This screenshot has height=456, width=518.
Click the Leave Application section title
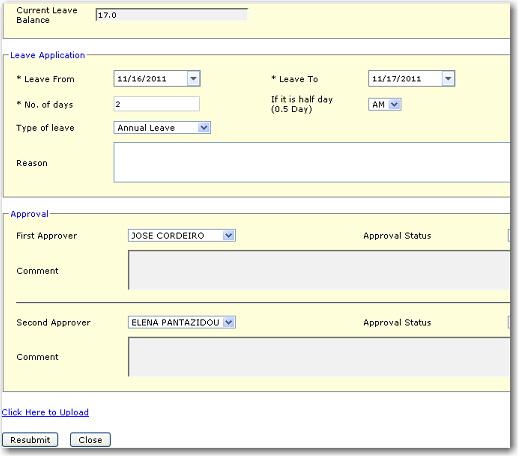[48, 55]
